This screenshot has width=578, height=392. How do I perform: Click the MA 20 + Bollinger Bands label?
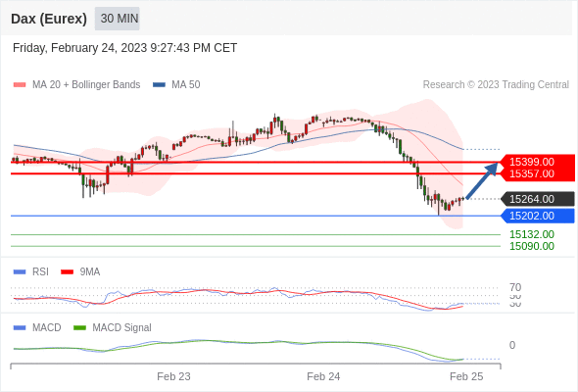coord(86,85)
